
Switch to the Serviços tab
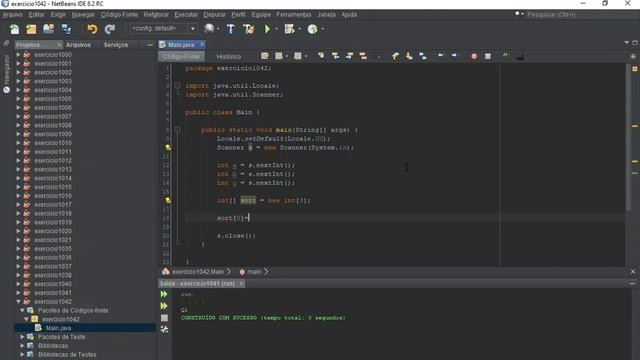116,45
